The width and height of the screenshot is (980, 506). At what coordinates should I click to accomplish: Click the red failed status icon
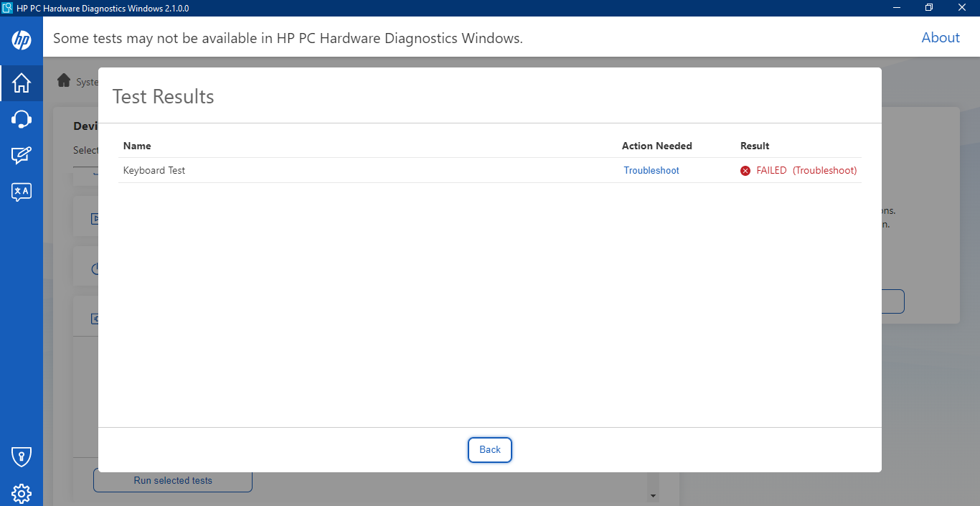745,170
